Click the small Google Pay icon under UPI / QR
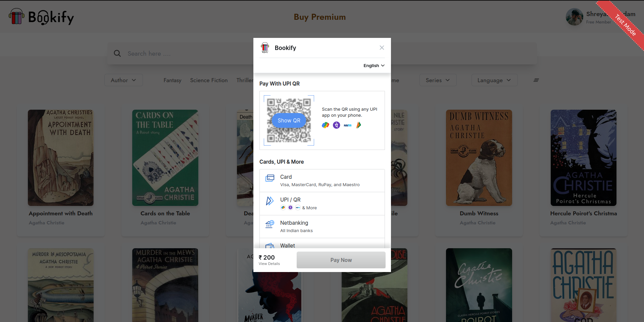This screenshot has width=644, height=322. click(283, 208)
